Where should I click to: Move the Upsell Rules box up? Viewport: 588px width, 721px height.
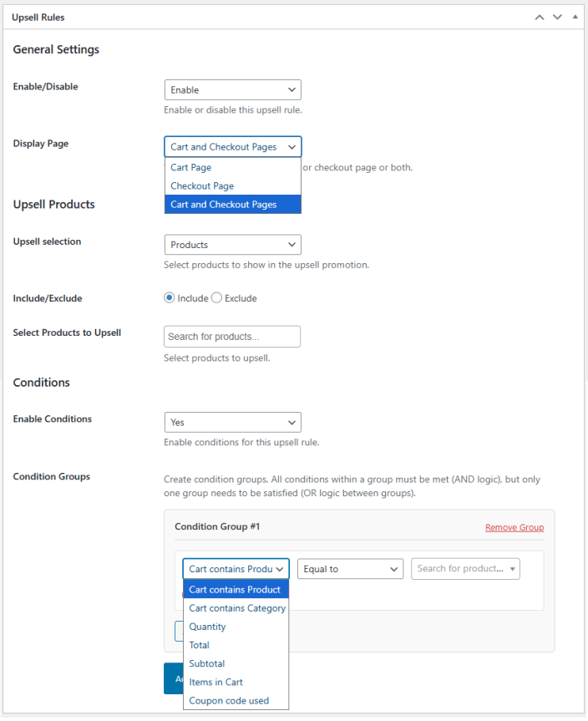point(539,17)
